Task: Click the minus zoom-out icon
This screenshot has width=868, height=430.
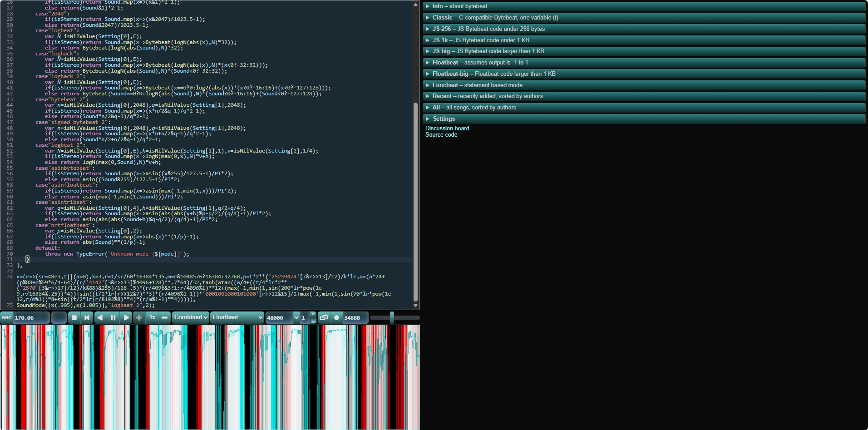Action: tap(165, 318)
